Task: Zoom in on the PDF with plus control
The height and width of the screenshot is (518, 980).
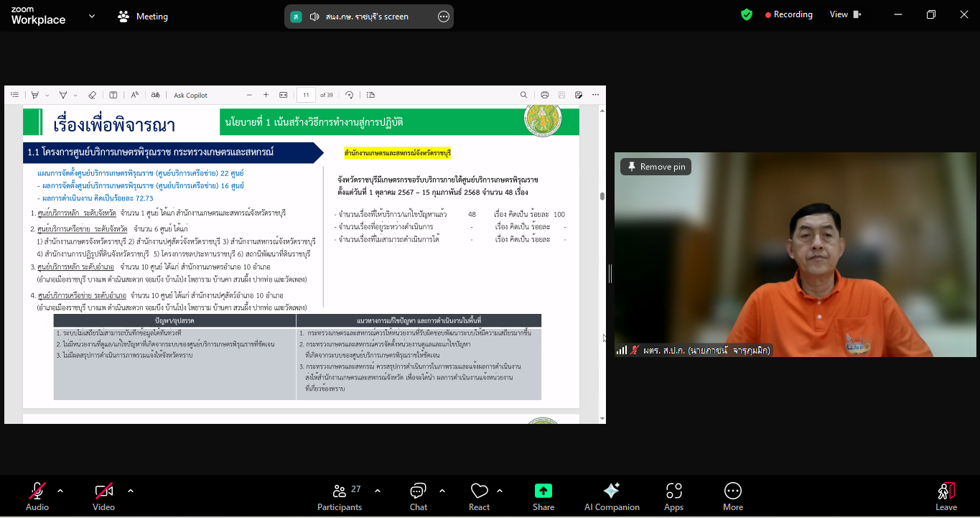Action: pos(266,94)
